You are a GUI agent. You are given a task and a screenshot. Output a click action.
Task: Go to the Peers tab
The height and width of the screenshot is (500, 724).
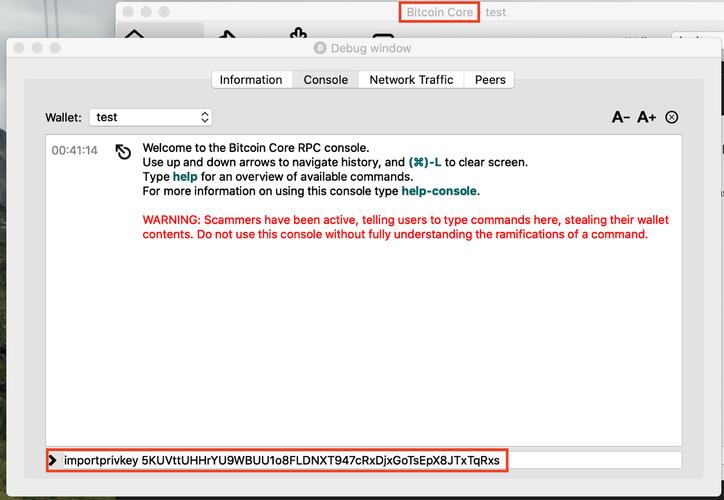[x=490, y=80]
